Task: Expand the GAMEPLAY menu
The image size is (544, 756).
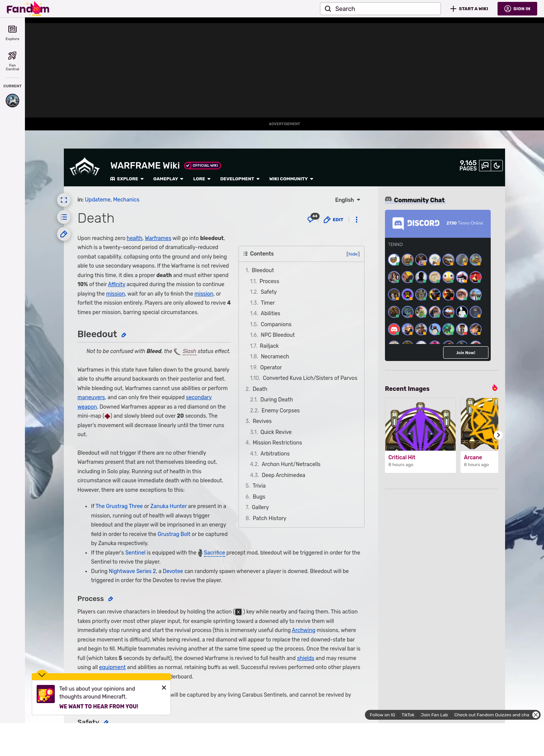Action: (168, 179)
